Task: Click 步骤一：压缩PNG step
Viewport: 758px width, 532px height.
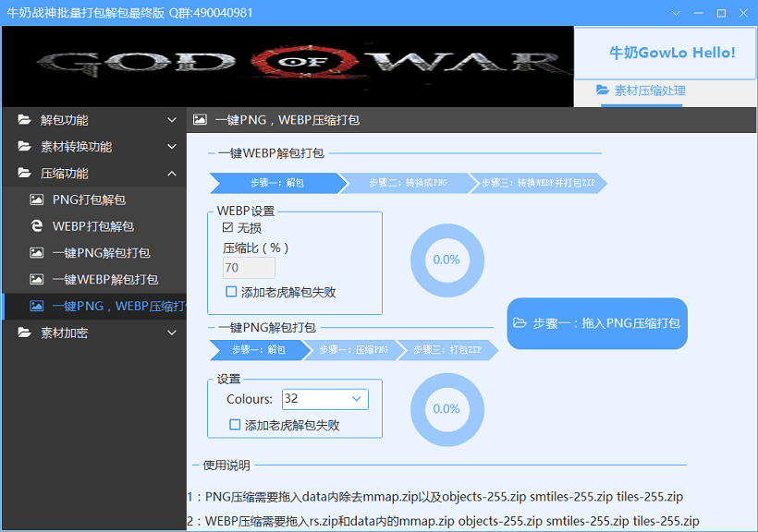Action: pyautogui.click(x=354, y=350)
